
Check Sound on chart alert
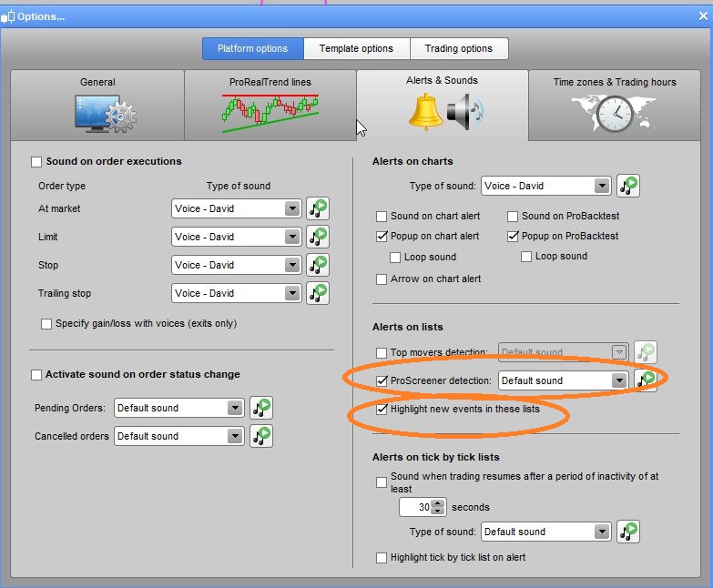(382, 217)
